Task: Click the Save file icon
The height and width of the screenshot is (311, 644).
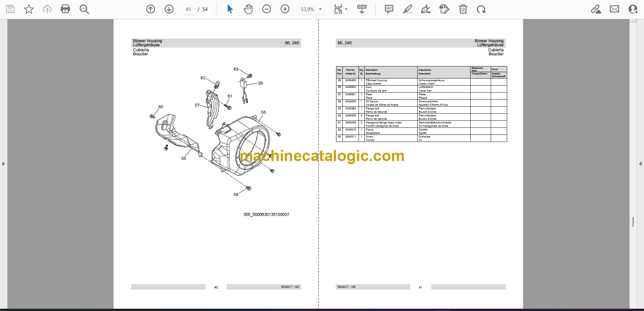Action: pyautogui.click(x=10, y=9)
